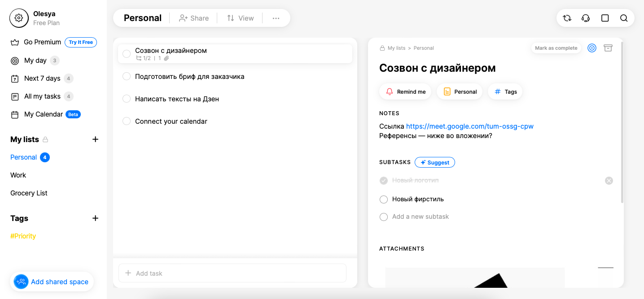Click the archive icon in task details
Screen dimensions: 644x299
(x=608, y=48)
